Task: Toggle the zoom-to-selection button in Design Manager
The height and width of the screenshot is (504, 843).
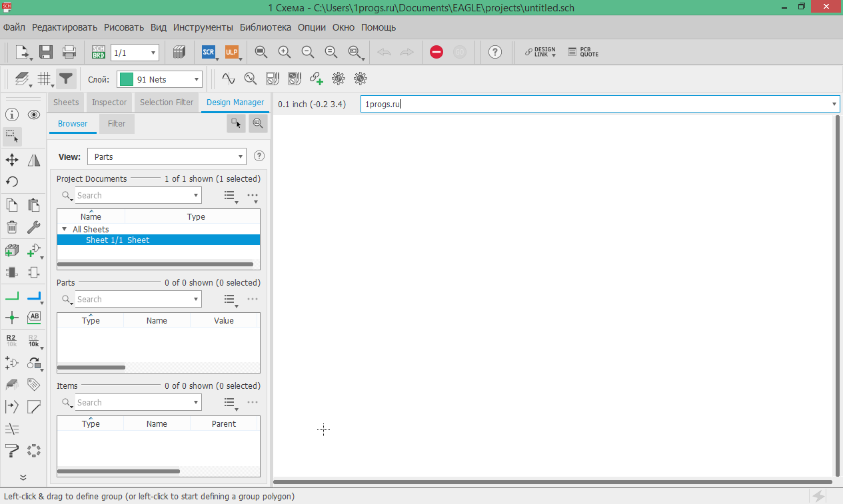Action: [258, 124]
